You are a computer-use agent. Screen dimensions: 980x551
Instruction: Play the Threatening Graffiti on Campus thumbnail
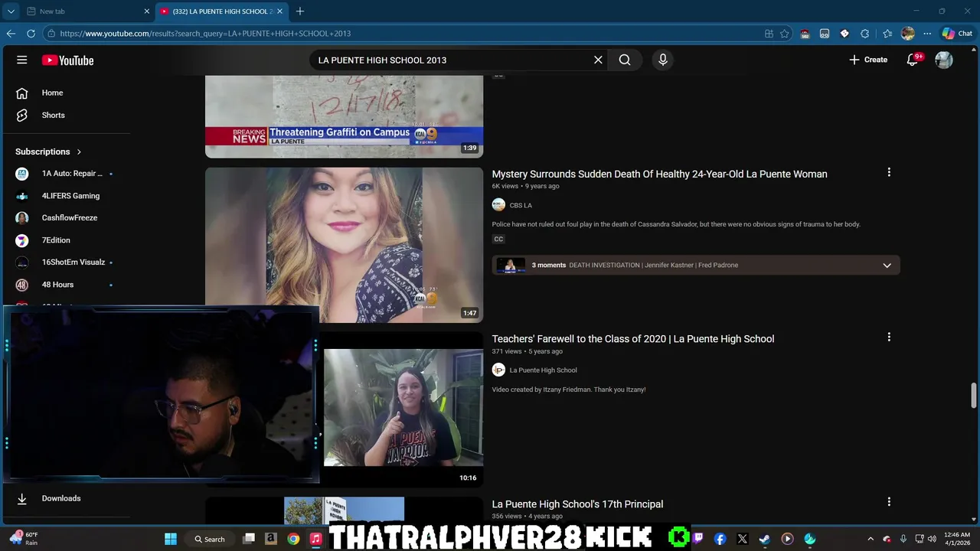(x=344, y=117)
